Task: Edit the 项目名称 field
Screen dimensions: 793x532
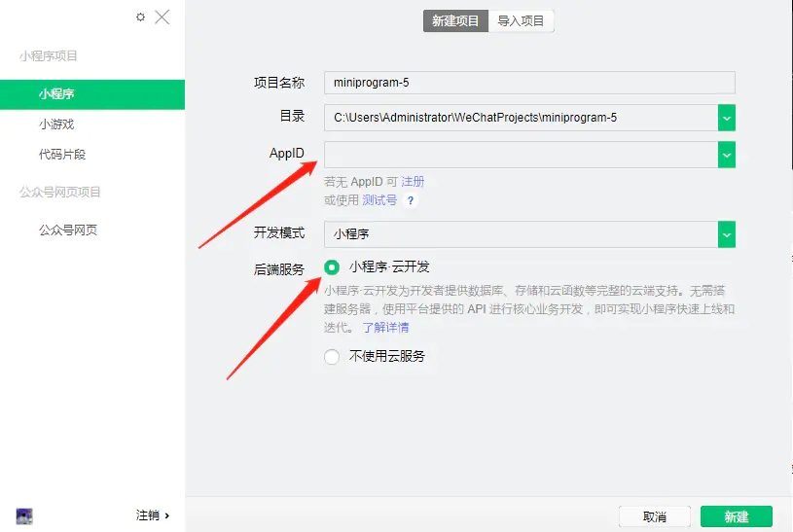Action: click(x=529, y=83)
